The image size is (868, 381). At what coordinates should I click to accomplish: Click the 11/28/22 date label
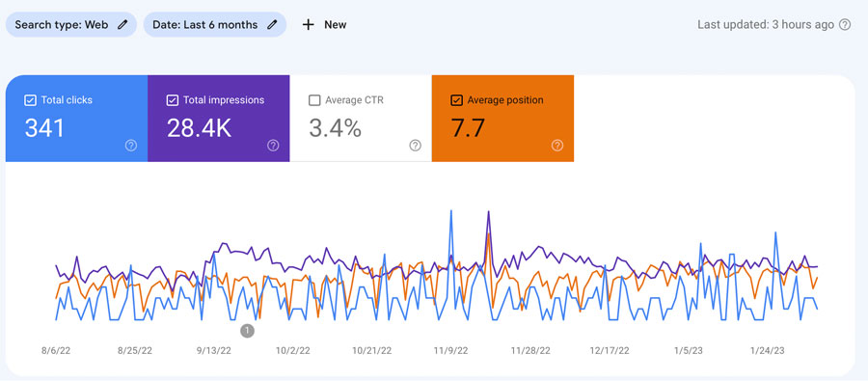click(530, 350)
